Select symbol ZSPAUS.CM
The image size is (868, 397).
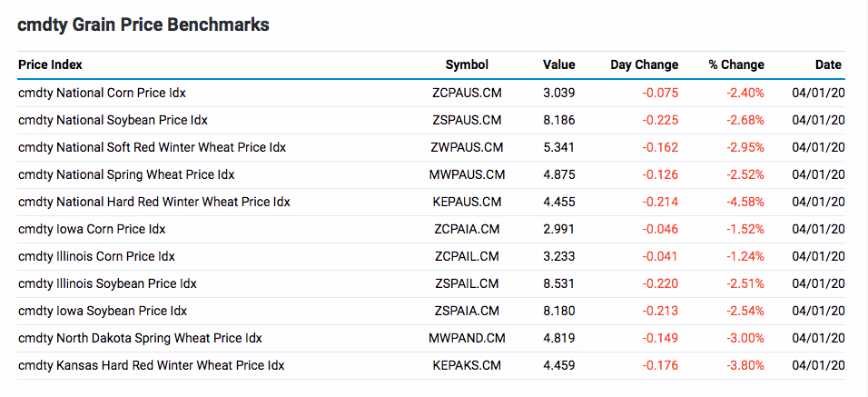[x=468, y=120]
